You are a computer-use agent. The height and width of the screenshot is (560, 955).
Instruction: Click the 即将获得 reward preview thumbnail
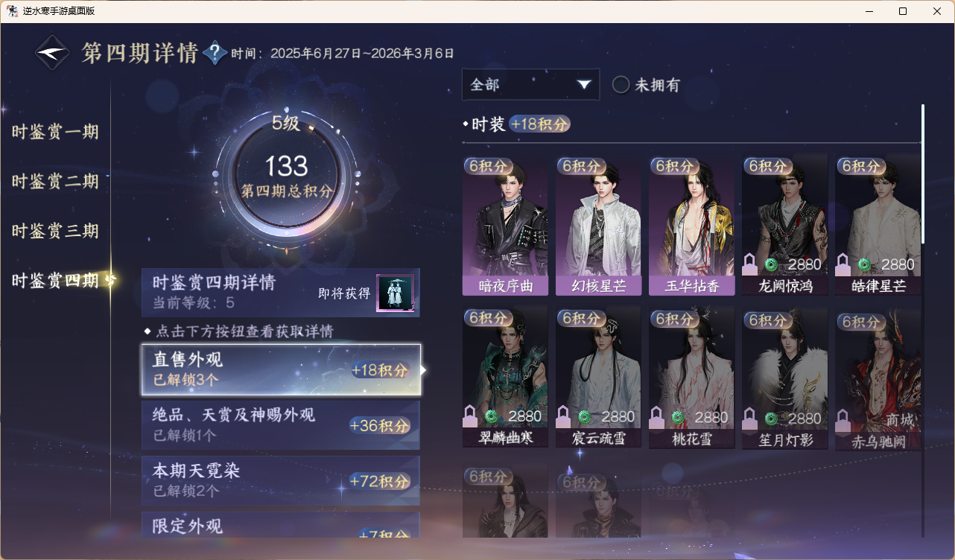coord(395,293)
